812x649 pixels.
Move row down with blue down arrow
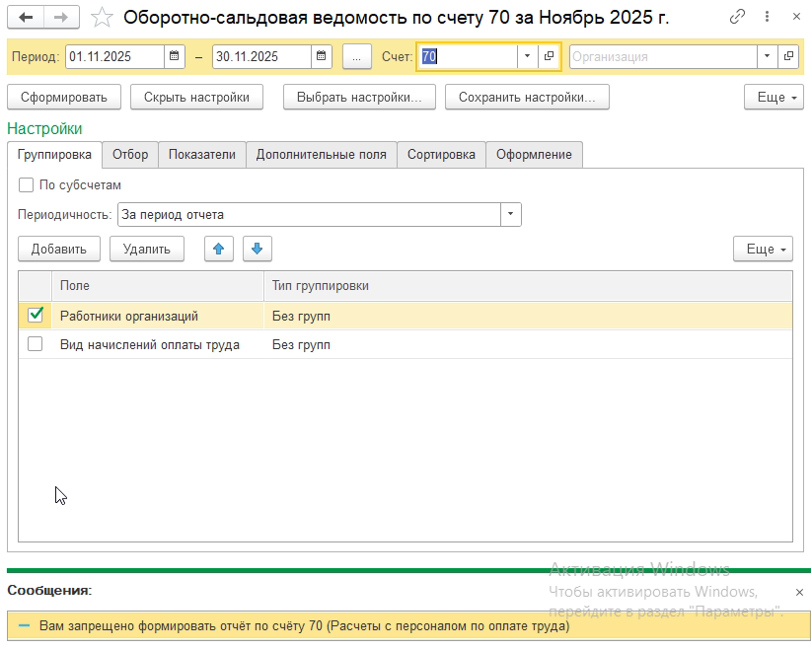258,249
